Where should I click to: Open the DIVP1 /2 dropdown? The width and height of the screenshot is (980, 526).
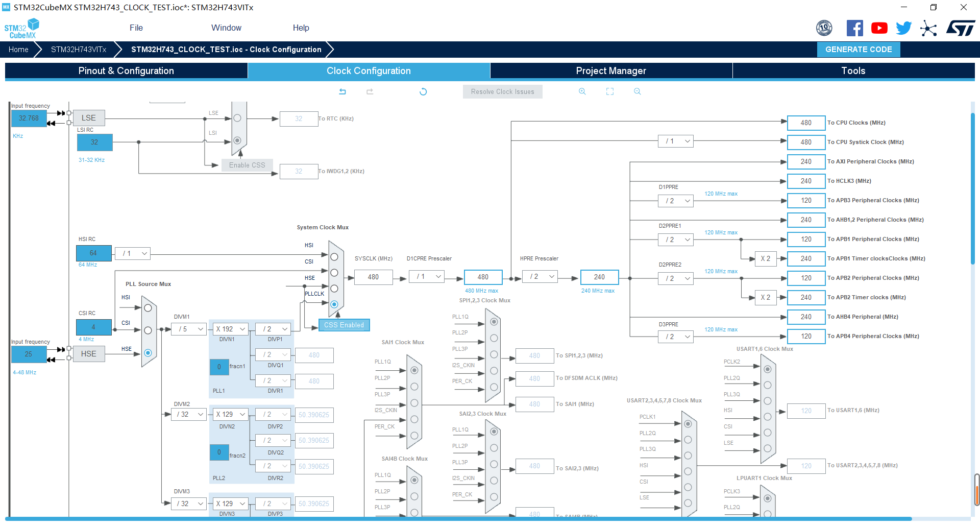point(273,329)
